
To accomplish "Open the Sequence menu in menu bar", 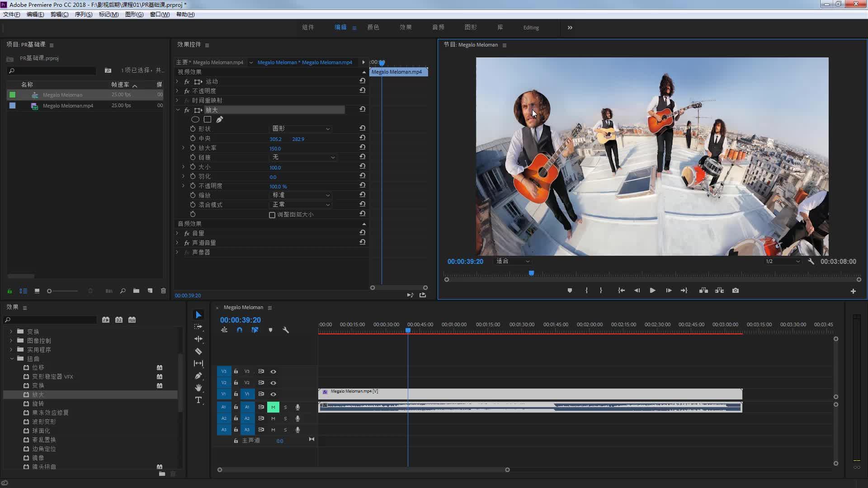I will coord(83,14).
